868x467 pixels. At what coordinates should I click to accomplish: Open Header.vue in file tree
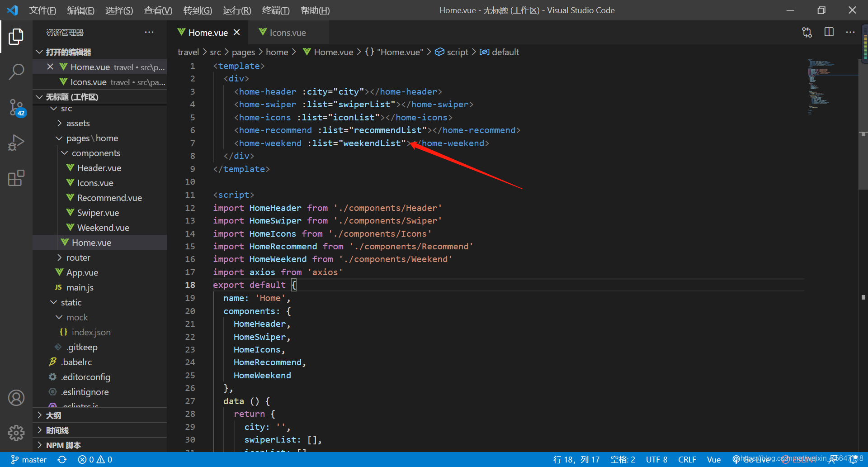[99, 168]
